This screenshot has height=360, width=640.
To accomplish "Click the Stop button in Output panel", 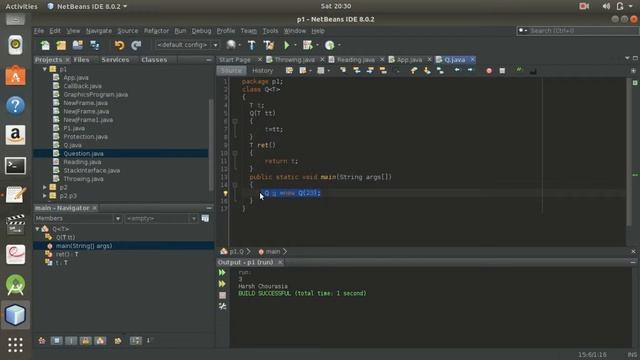I will coord(222,295).
